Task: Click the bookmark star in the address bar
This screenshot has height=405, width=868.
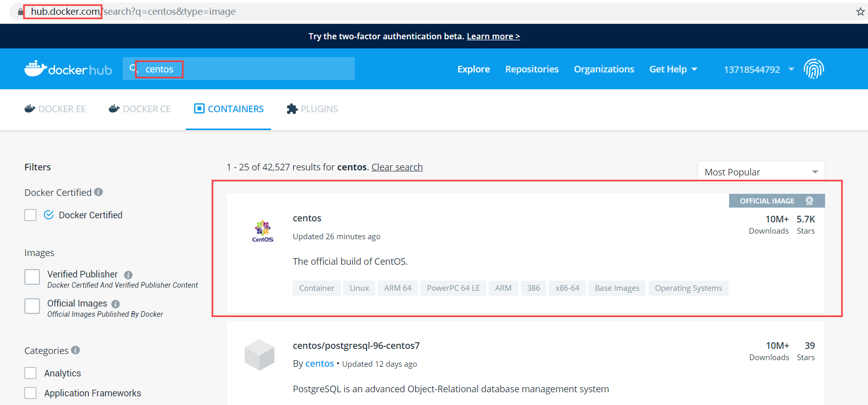Action: click(860, 11)
